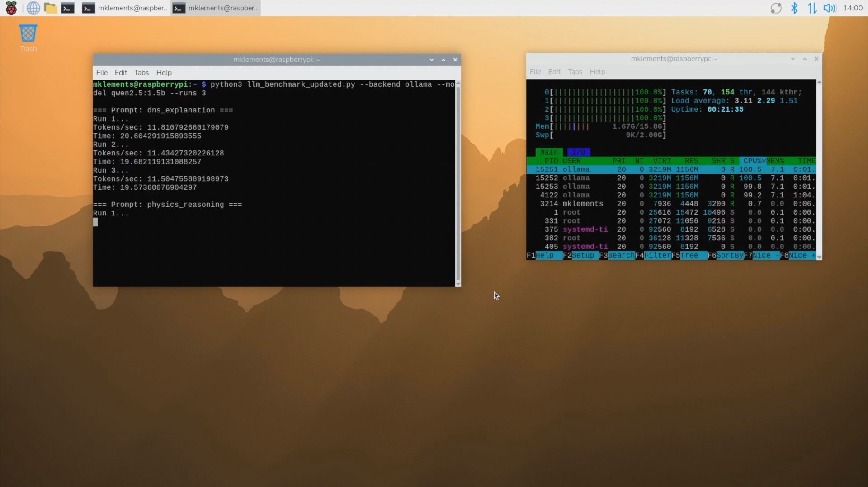Open the Raspberry Pi applications menu
Image resolution: width=868 pixels, height=487 pixels.
pyautogui.click(x=11, y=8)
